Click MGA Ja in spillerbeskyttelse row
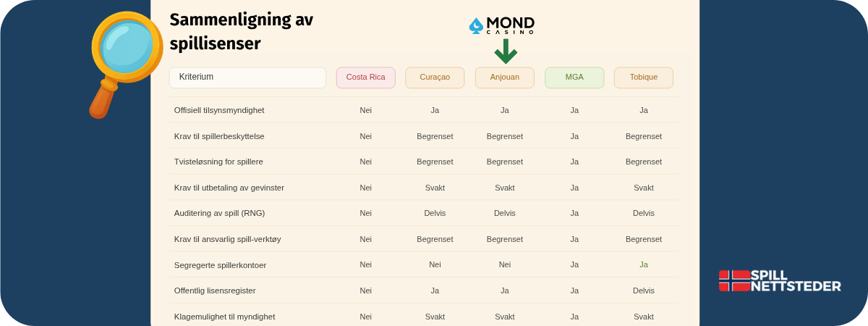868x326 pixels. click(x=574, y=136)
